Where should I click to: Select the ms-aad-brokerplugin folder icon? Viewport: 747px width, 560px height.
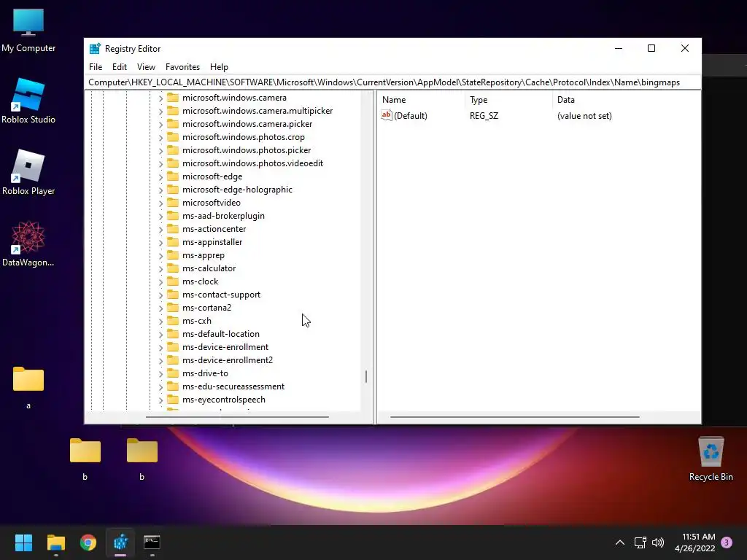[x=173, y=216]
